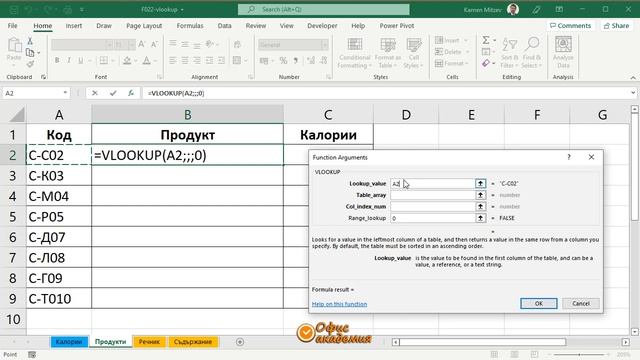This screenshot has width=640, height=360.
Task: Confirm formula with checkmark icon
Action: [x=113, y=93]
